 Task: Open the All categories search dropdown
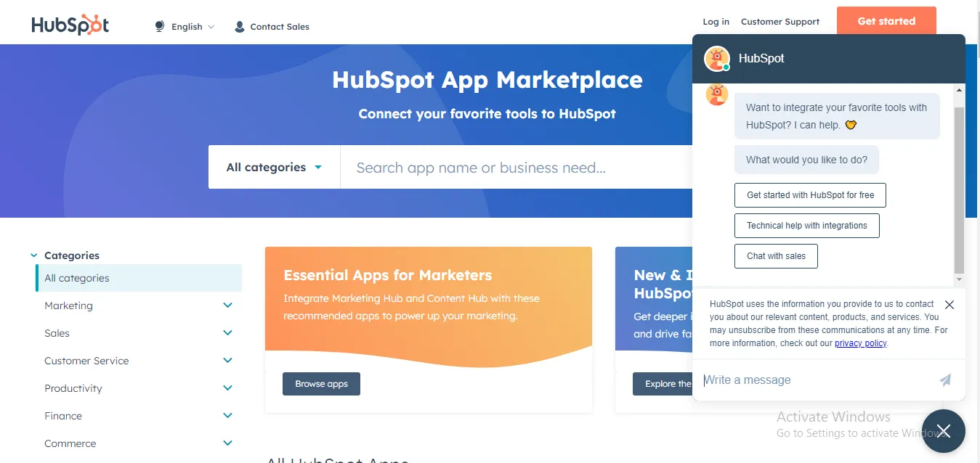point(274,167)
